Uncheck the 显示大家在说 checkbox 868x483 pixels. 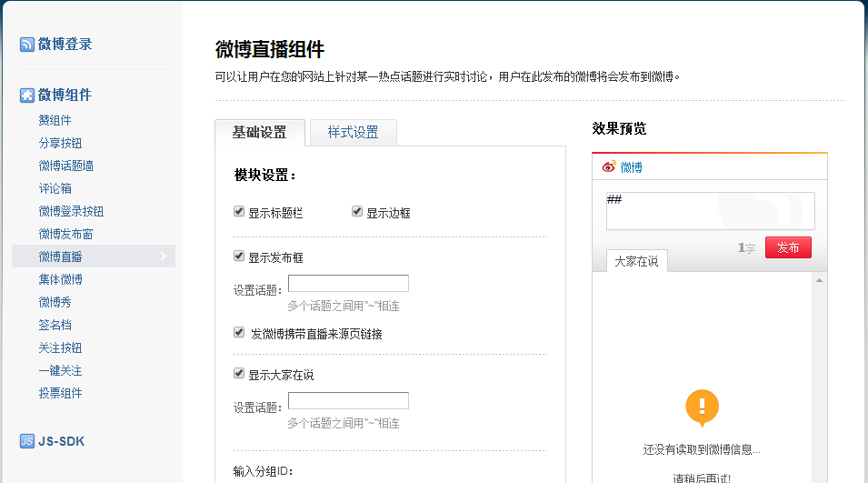pos(239,374)
